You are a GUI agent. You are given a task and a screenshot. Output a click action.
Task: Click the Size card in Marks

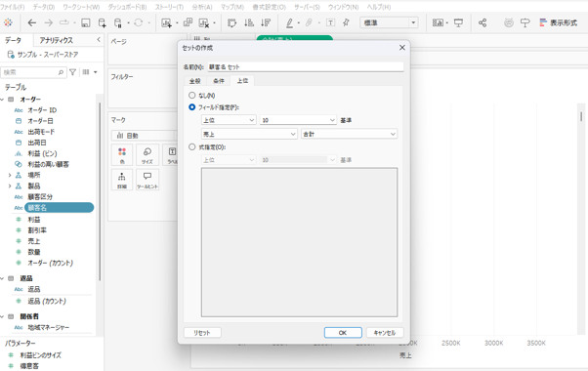click(x=147, y=154)
